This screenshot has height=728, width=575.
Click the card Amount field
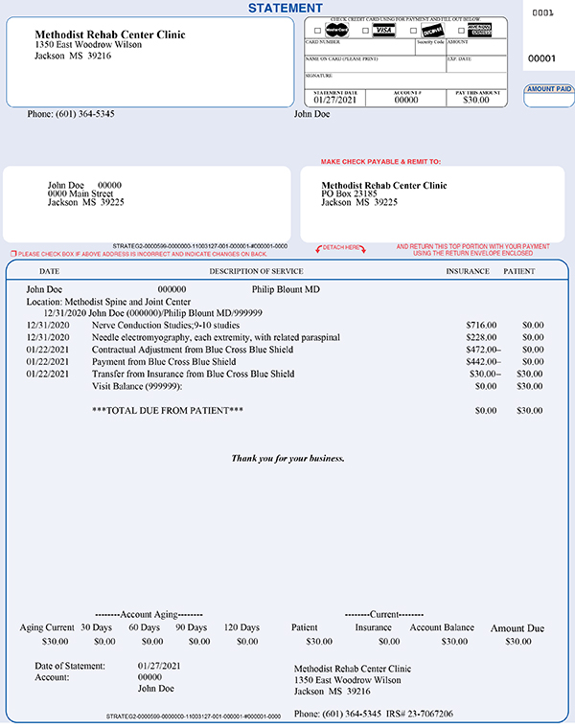point(476,47)
